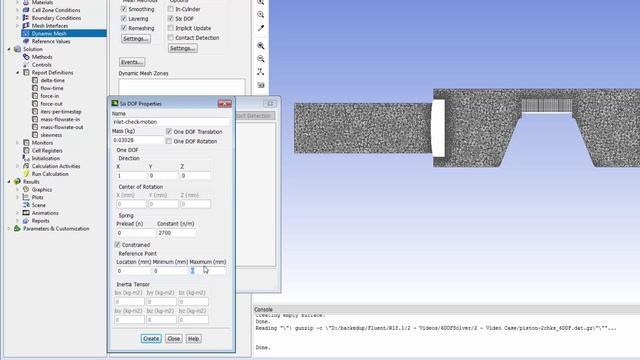The height and width of the screenshot is (360, 640).
Task: Open the mass-flowrate-out report definition
Action: pyautogui.click(x=62, y=127)
